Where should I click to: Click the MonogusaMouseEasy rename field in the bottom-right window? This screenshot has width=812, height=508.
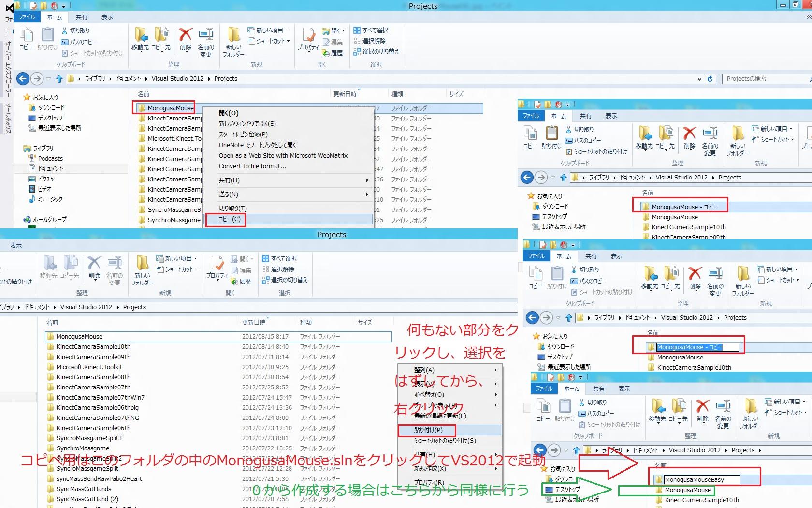(x=701, y=480)
